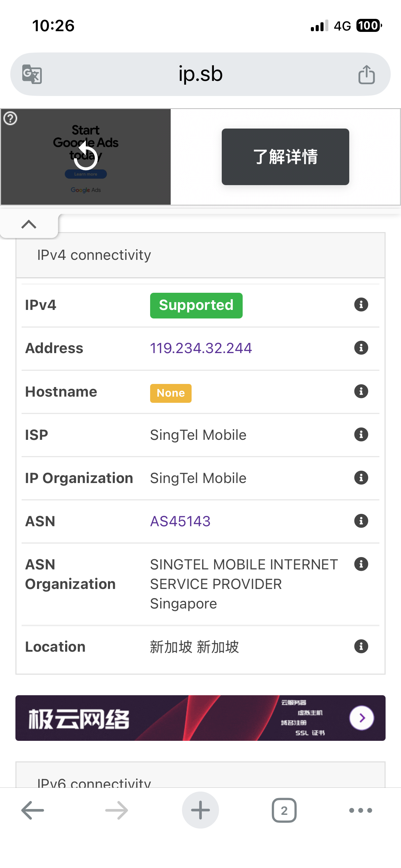This screenshot has width=401, height=868.
Task: Open the three-dot browser menu
Action: point(360,810)
